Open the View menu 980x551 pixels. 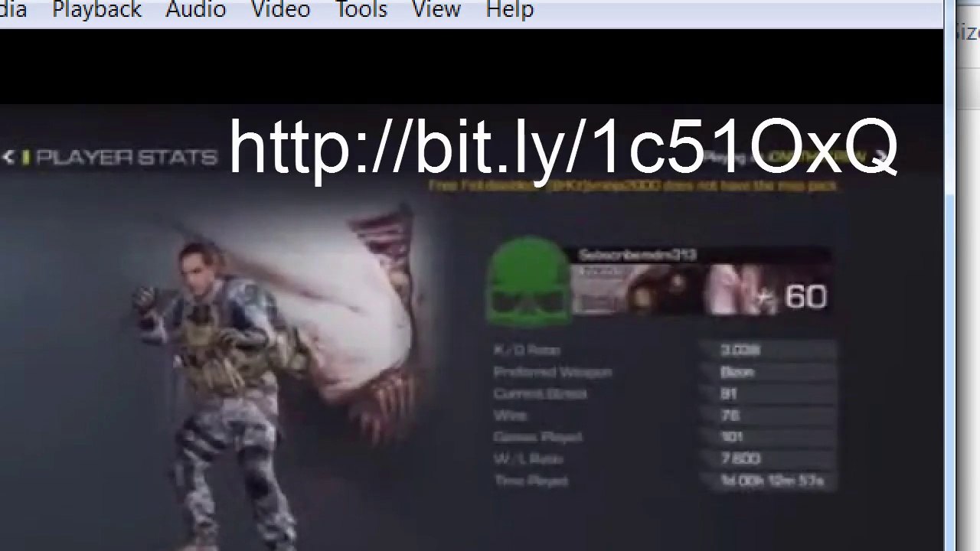pyautogui.click(x=436, y=10)
